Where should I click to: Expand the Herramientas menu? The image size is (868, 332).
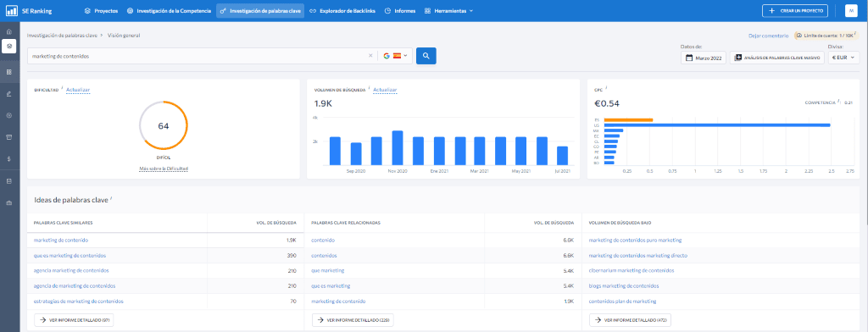point(448,10)
